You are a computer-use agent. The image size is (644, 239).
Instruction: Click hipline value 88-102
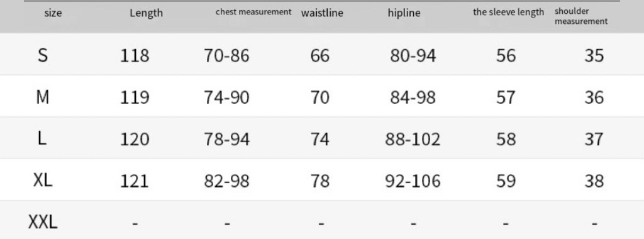(x=413, y=140)
